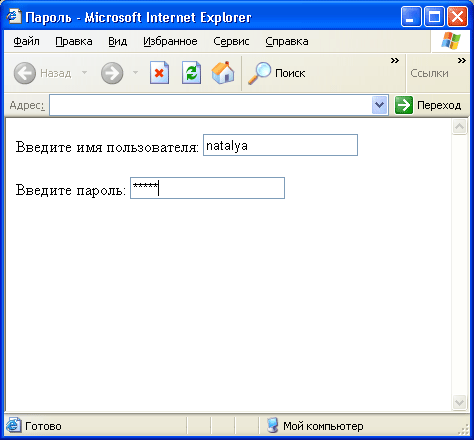Open the Back button history dropdown arrow

(x=84, y=72)
